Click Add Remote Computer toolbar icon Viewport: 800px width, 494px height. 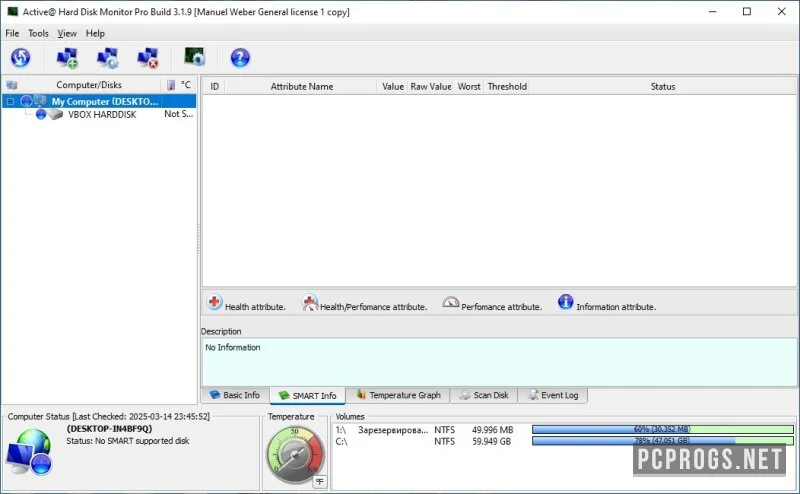(x=67, y=58)
